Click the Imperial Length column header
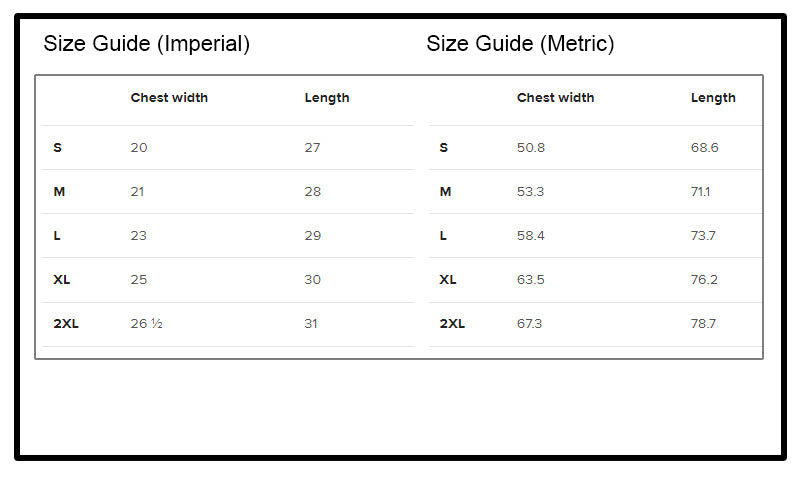The width and height of the screenshot is (800, 480). [x=327, y=98]
